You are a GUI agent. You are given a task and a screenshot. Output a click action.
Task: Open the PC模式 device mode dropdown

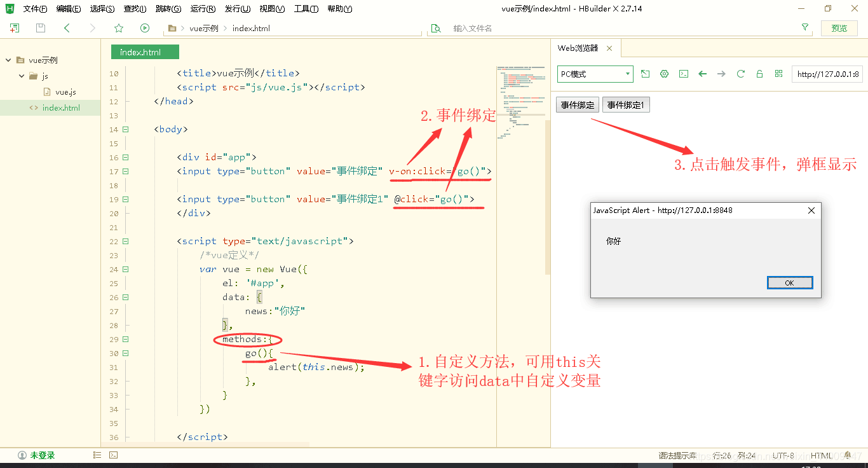(595, 74)
